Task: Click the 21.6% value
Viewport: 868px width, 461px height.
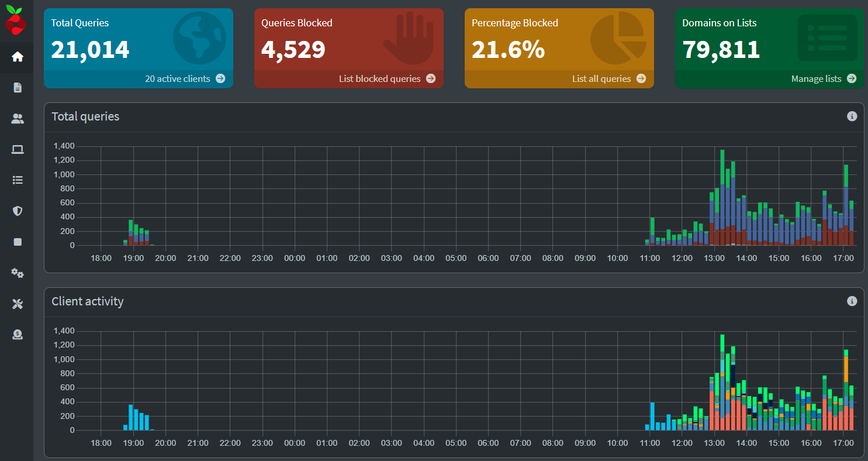Action: [x=508, y=50]
